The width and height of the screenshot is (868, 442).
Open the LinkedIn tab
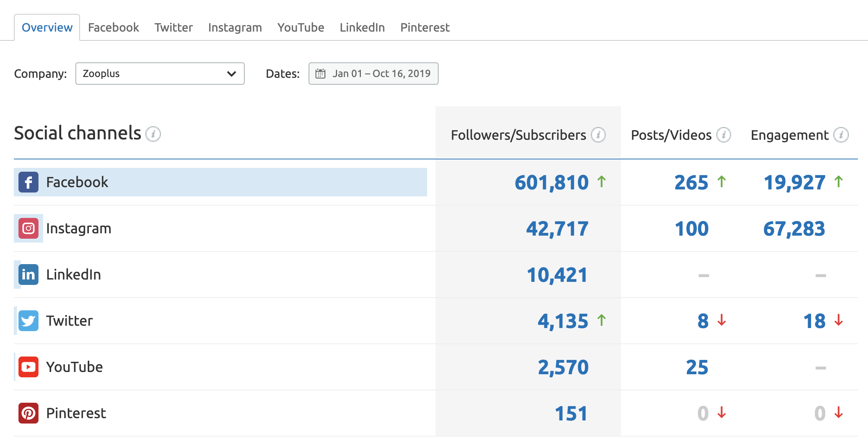[362, 27]
